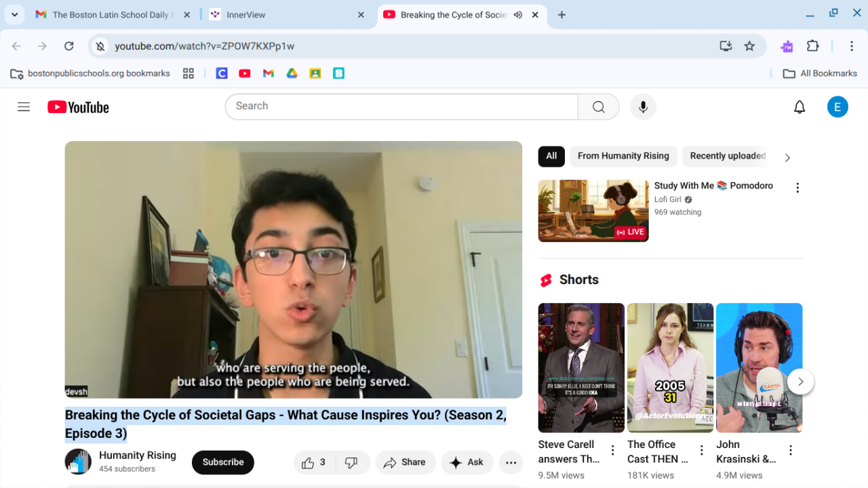Close the Boston Latin School Daily tab

coord(187,15)
